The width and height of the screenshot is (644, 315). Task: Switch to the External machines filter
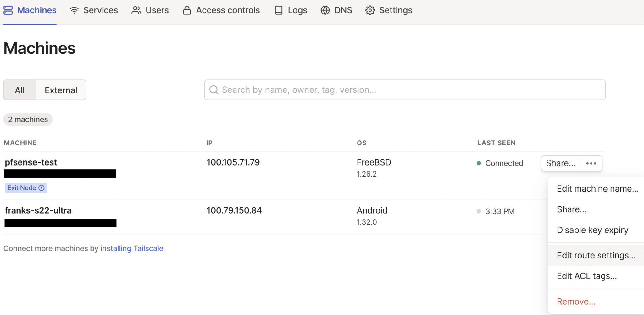click(61, 90)
